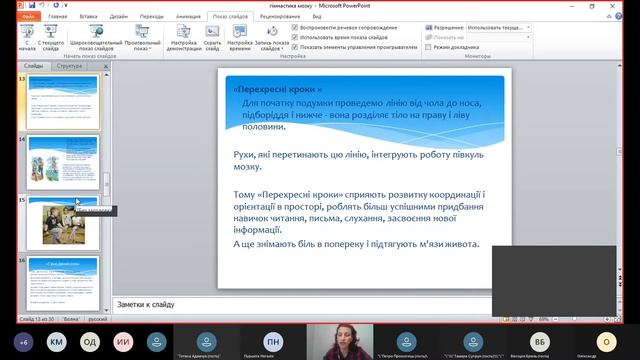Click the Undo arrow in quick access toolbar
This screenshot has width=640, height=360.
coord(42,5)
